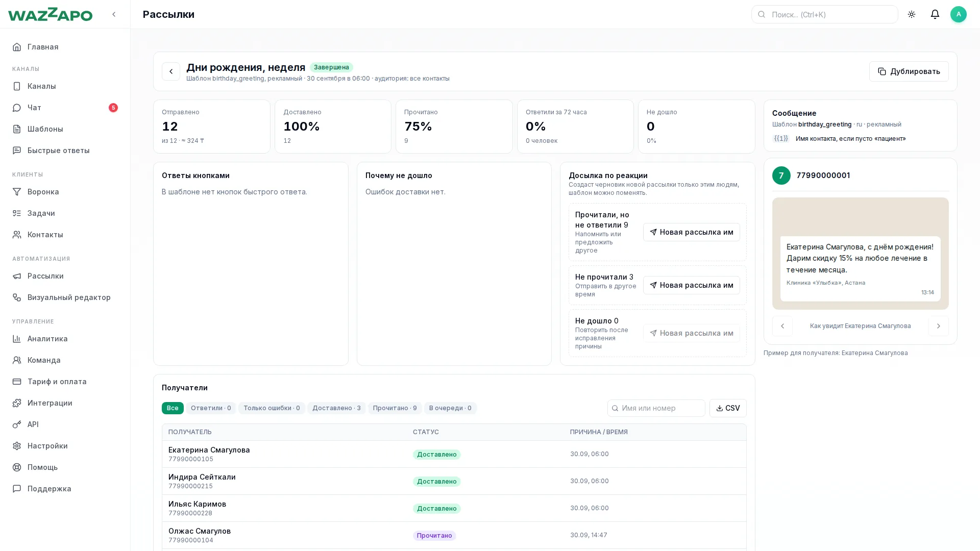
Task: Open Рассылки in the sidebar
Action: pos(65,276)
